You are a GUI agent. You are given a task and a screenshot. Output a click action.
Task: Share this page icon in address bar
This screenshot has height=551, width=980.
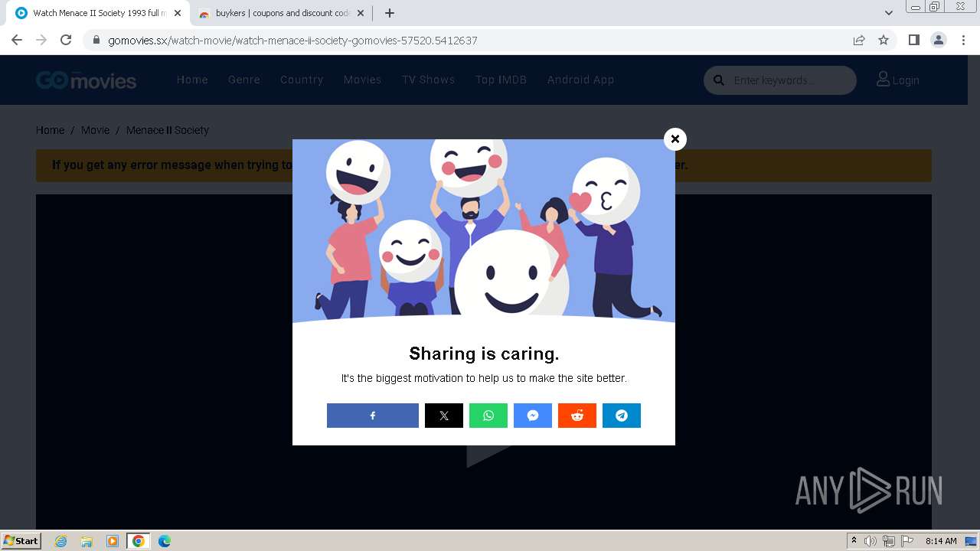[859, 40]
